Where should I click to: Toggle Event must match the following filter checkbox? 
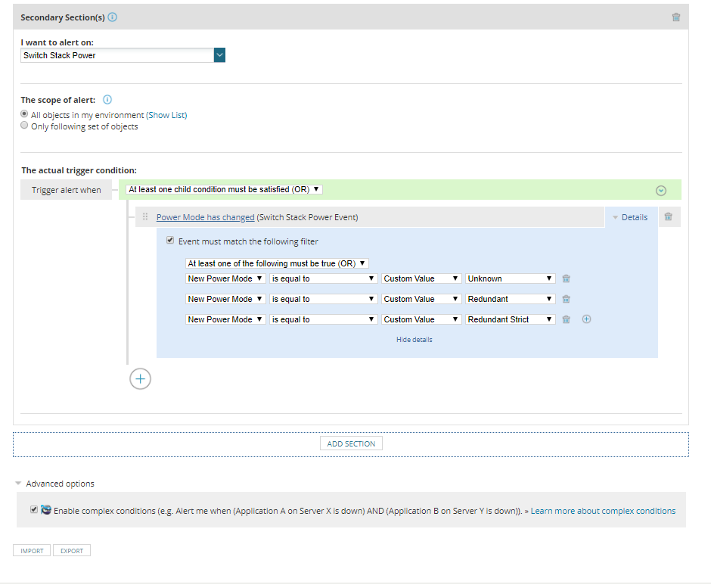point(170,241)
